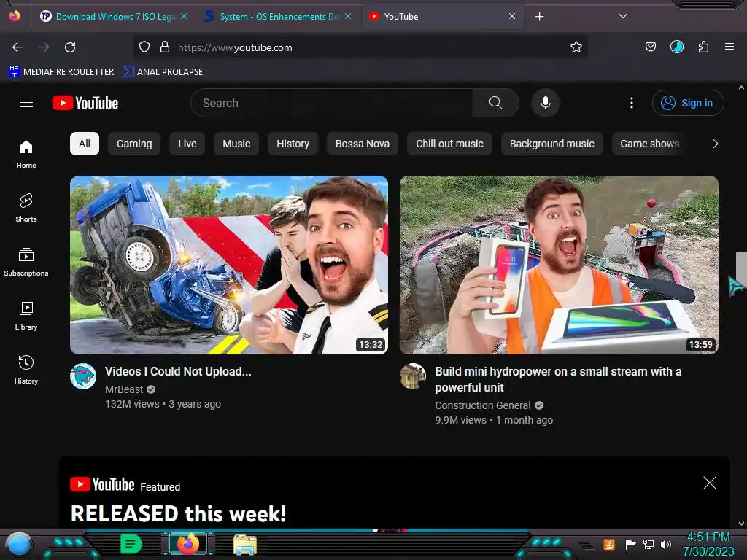Viewport: 747px width, 560px height.
Task: Open the Firefox application menu
Action: click(729, 47)
